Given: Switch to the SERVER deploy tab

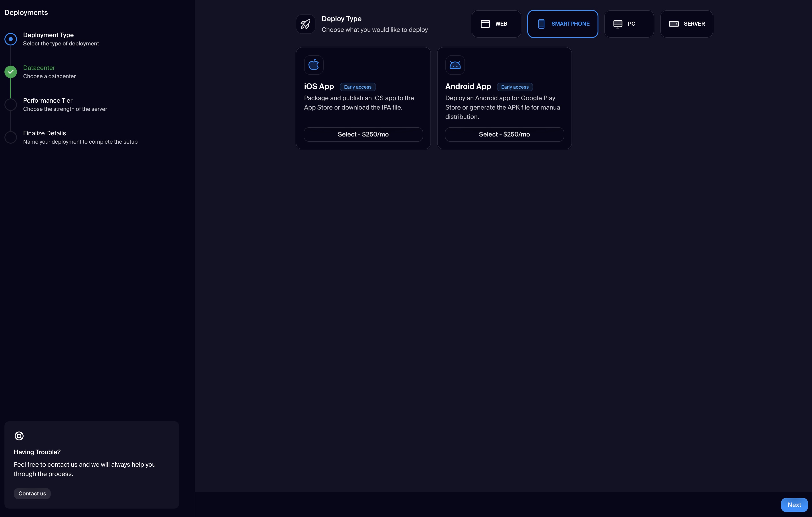Looking at the screenshot, I should (x=686, y=24).
